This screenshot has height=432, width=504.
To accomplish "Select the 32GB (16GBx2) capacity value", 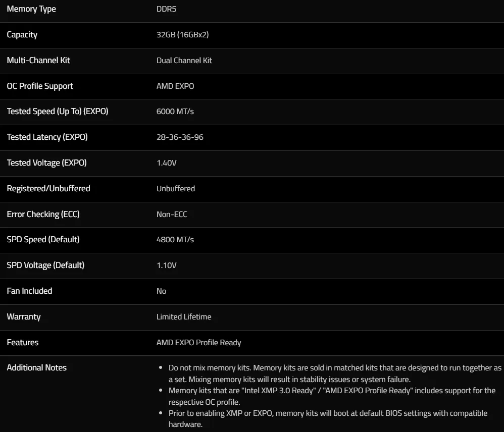I will coord(182,35).
